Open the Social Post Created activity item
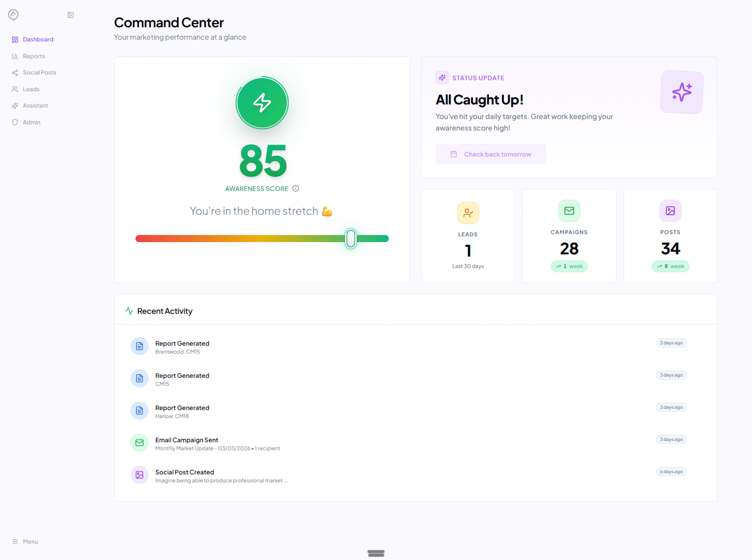The image size is (752, 560). [184, 472]
